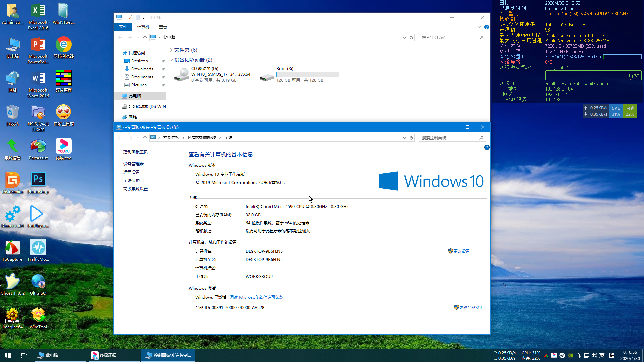Screen dimensions: 644x362
Task: Open 碎片整理 defrag desktop icon
Action: pos(63,81)
